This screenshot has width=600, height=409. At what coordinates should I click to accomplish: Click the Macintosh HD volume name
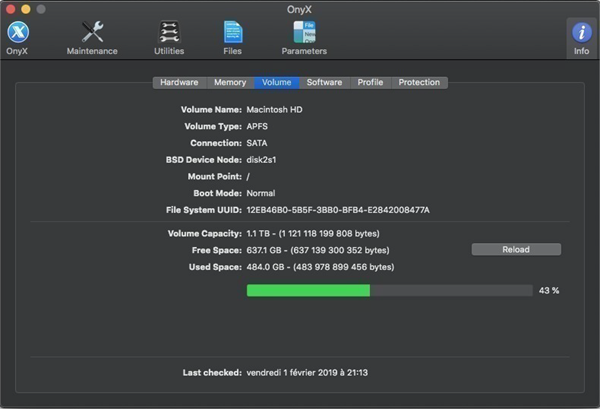274,110
